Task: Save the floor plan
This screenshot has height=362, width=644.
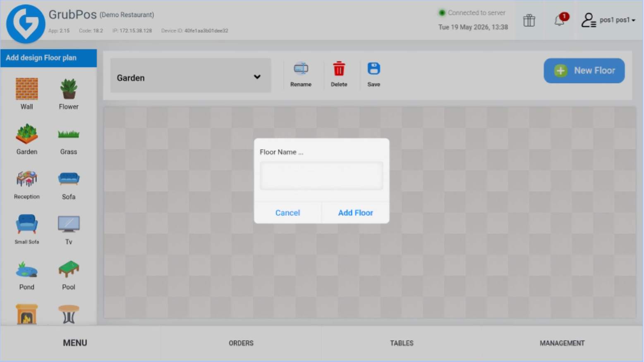Action: coord(374,75)
